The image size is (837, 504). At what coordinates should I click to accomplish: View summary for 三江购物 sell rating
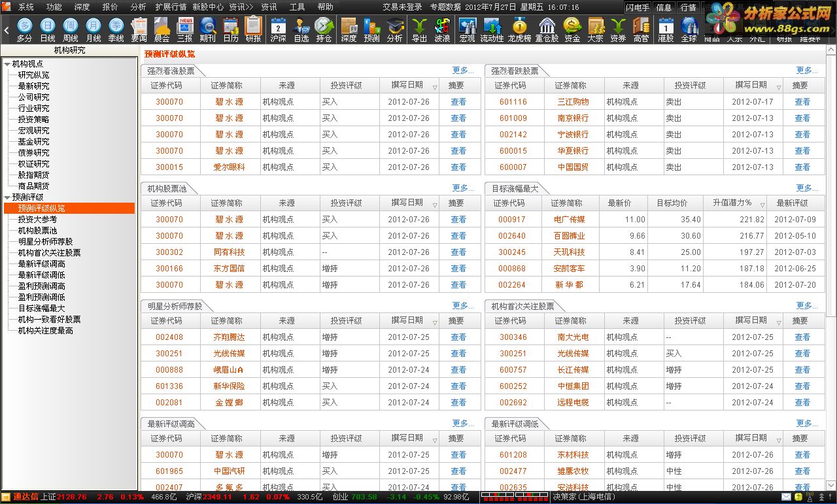point(802,102)
